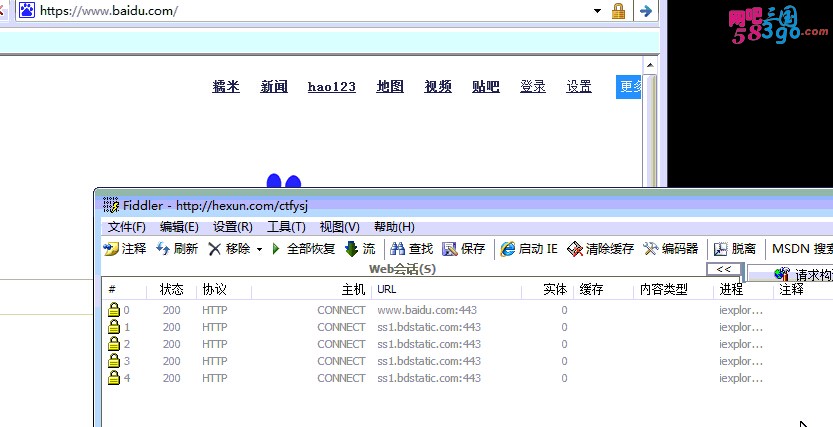Click the lock icon of session 2

pos(114,344)
